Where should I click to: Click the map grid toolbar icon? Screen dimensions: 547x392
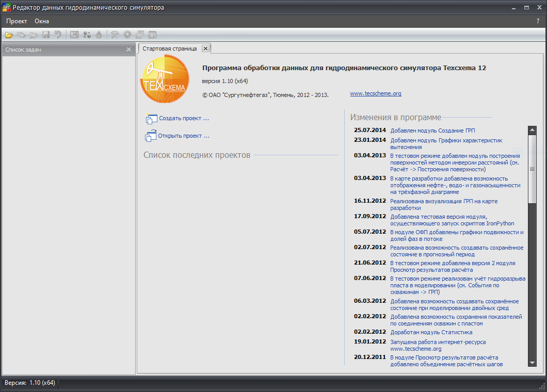click(x=74, y=35)
